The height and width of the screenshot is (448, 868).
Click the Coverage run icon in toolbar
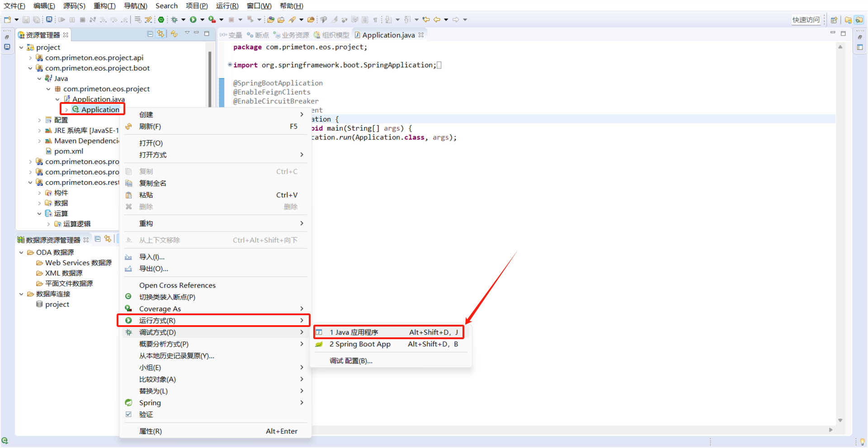[x=212, y=19]
